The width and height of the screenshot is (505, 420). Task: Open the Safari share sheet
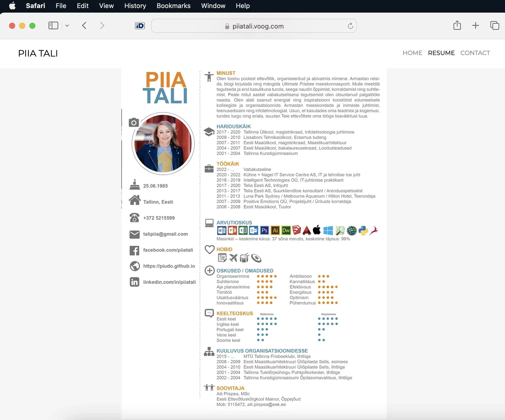[457, 25]
